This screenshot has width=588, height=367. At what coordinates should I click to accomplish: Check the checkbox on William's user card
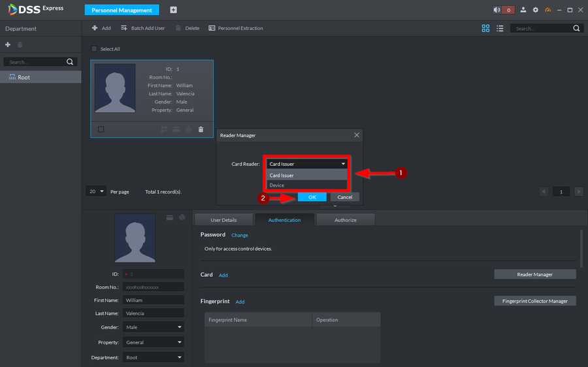click(x=101, y=129)
